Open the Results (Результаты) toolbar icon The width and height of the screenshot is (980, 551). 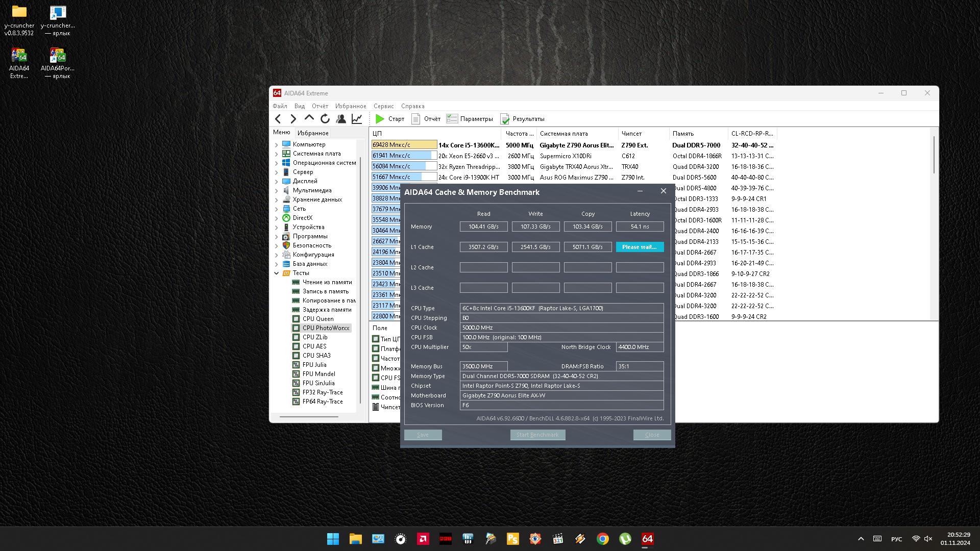tap(505, 119)
